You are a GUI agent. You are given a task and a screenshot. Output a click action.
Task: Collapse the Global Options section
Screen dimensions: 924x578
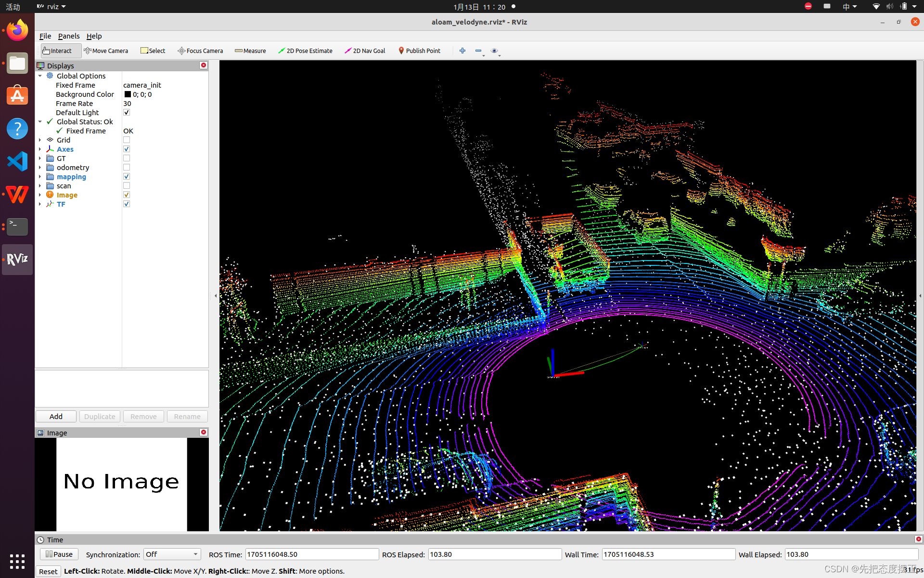coord(40,76)
